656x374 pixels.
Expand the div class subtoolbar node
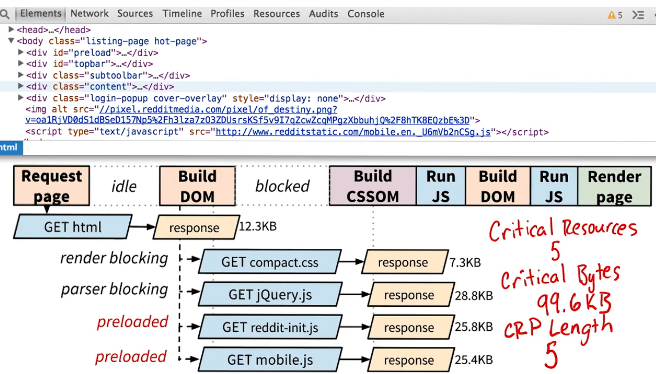(20, 75)
